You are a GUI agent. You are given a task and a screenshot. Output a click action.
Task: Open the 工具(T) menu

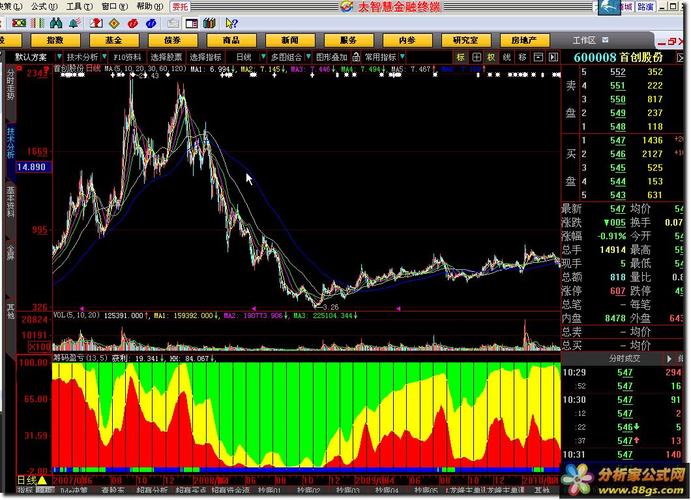coord(79,6)
